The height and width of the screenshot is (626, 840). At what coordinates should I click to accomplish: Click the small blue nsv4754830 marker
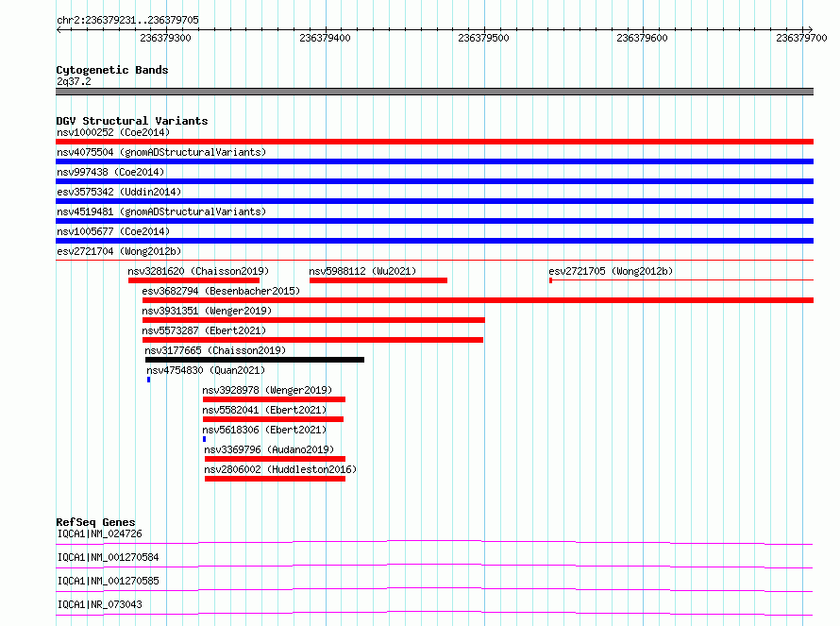(149, 380)
